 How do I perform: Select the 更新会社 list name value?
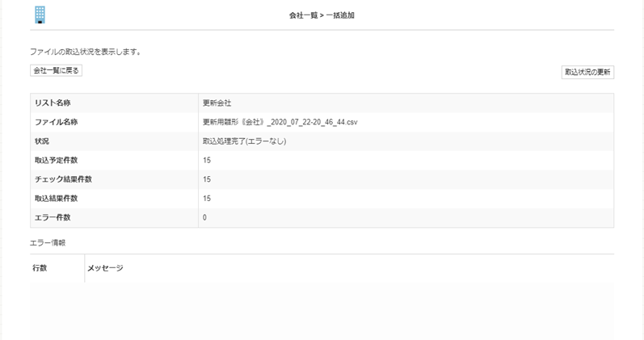217,103
